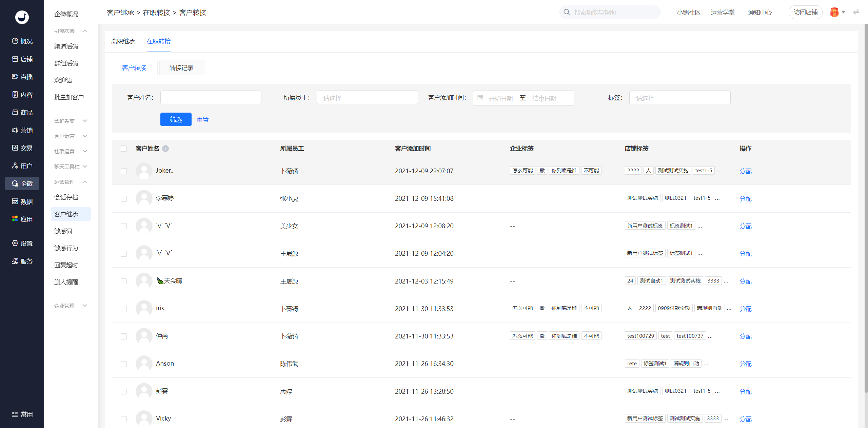This screenshot has height=428, width=868.
Task: Open the 标签 select dropdown
Action: [680, 98]
